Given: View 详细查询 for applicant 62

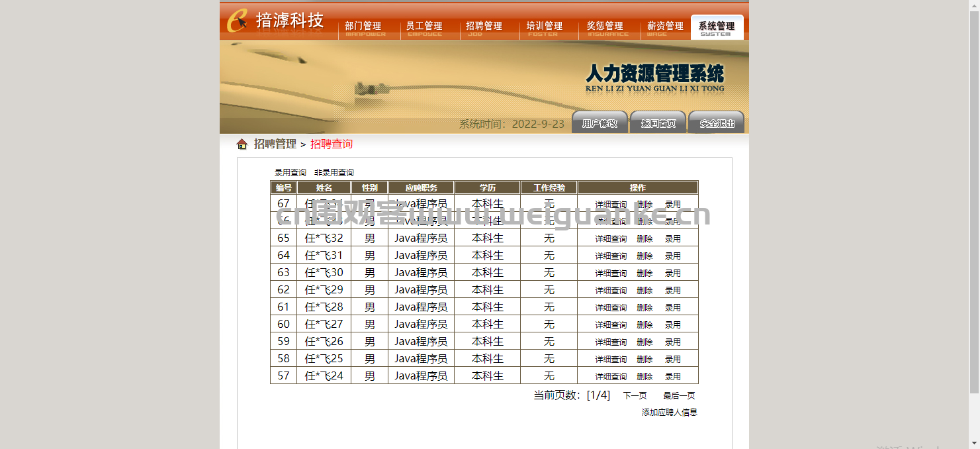Looking at the screenshot, I should point(611,291).
